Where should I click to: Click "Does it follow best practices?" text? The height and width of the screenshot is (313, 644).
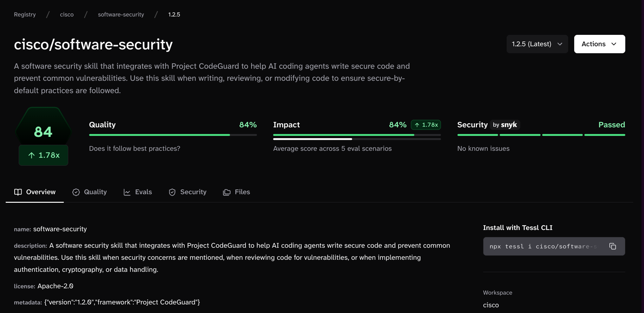pyautogui.click(x=135, y=149)
